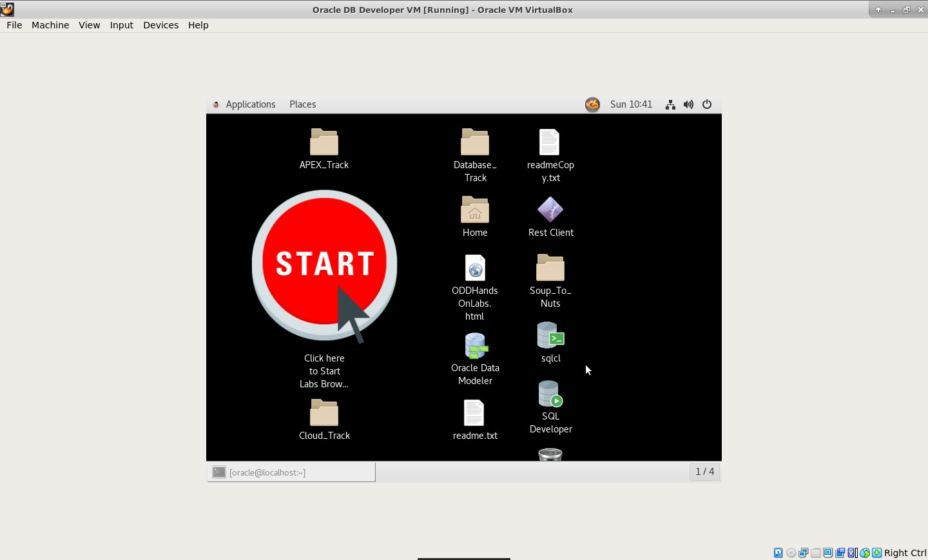928x560 pixels.
Task: Open the APEX_Track folder
Action: (324, 142)
